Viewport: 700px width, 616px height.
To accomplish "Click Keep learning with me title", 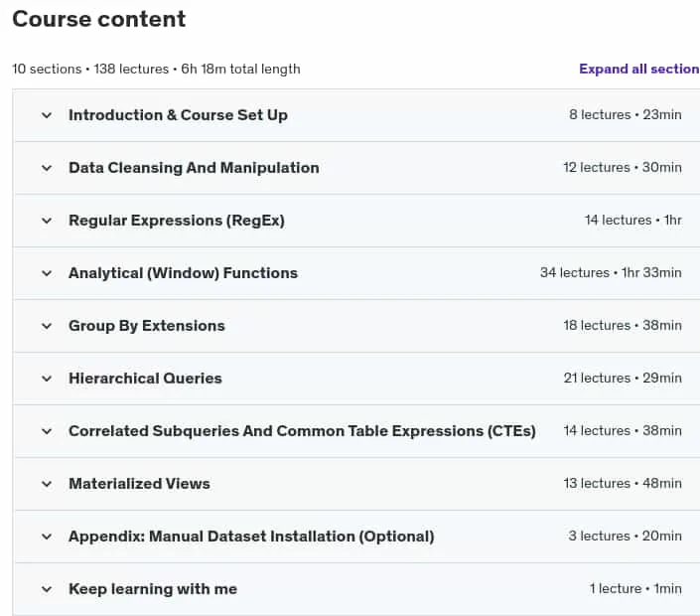I will click(153, 589).
